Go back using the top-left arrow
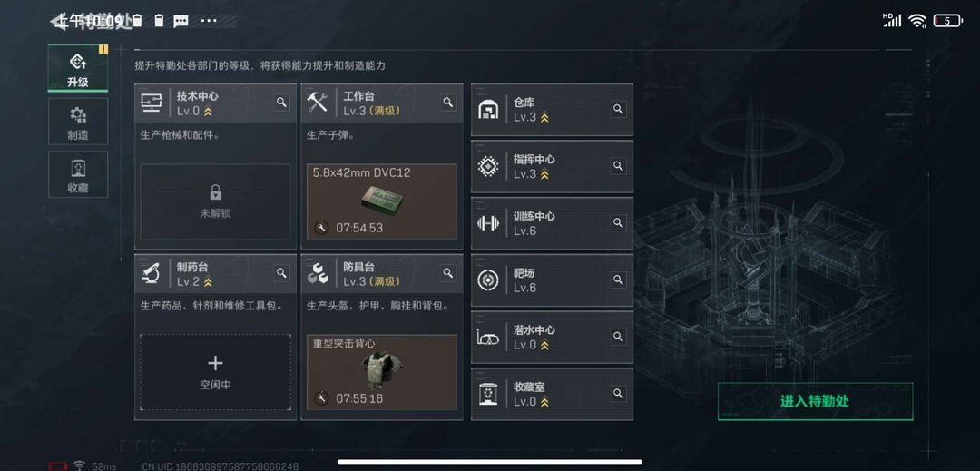980x471 pixels. [57, 22]
